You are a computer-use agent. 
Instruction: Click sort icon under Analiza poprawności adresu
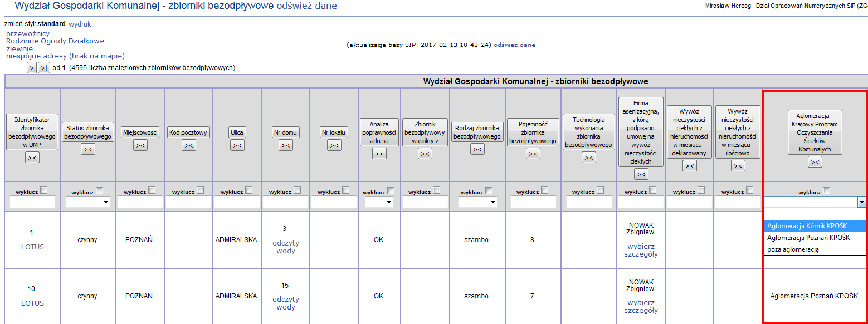tap(379, 154)
